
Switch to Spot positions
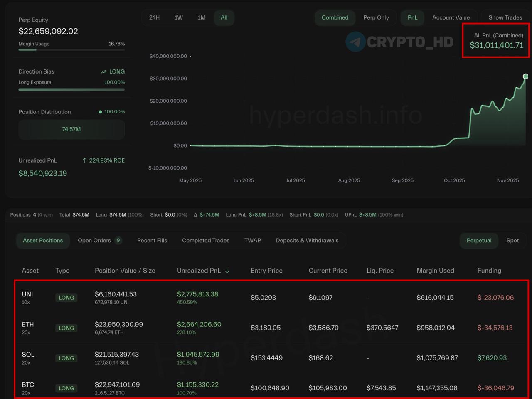click(512, 240)
